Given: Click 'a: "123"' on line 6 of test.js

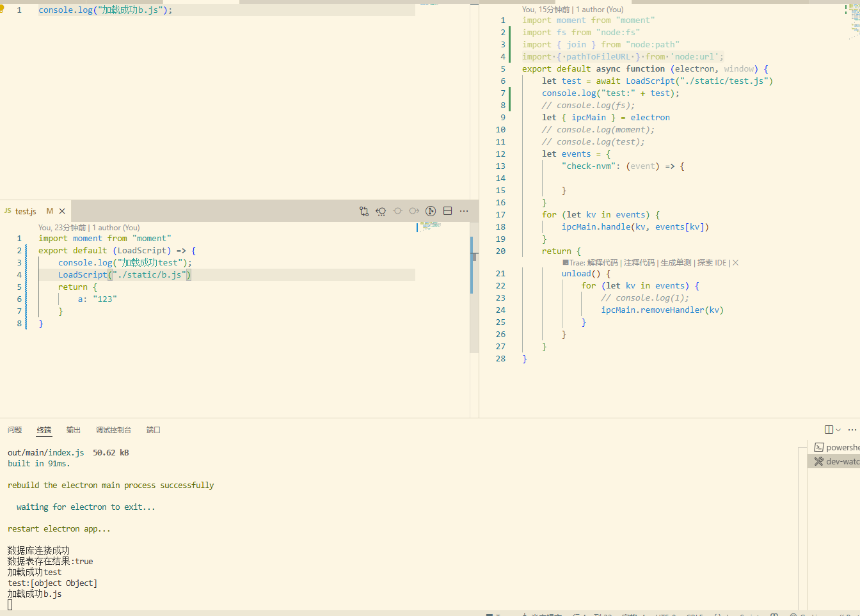Looking at the screenshot, I should click(x=97, y=299).
